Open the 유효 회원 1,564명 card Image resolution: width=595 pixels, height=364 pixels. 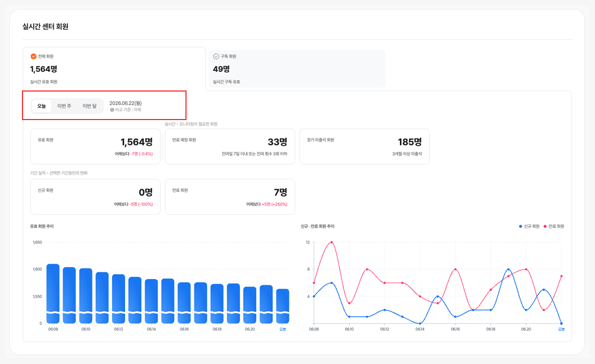(95, 146)
